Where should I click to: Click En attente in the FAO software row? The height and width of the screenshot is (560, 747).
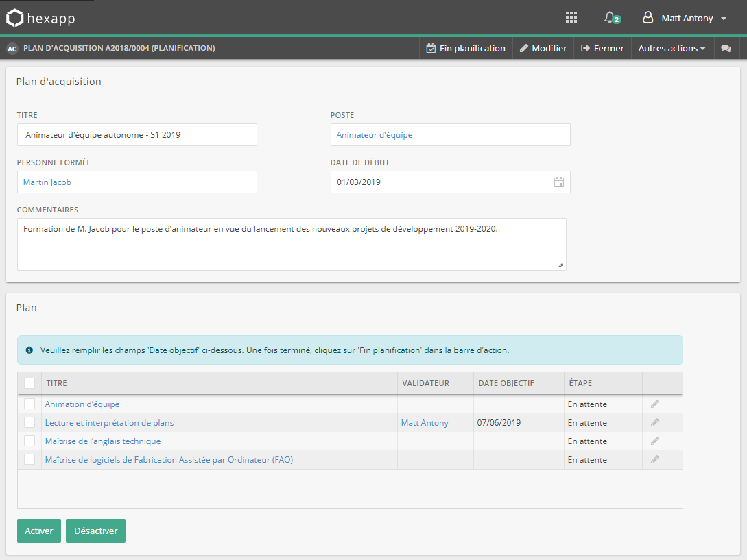click(587, 460)
